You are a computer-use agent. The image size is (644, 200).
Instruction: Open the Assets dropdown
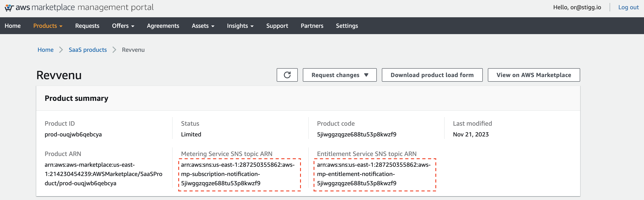coord(203,26)
